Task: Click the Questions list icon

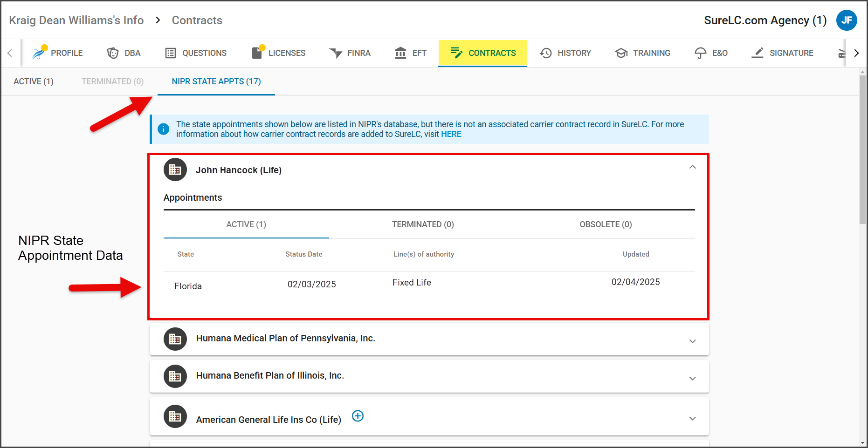Action: coord(171,53)
